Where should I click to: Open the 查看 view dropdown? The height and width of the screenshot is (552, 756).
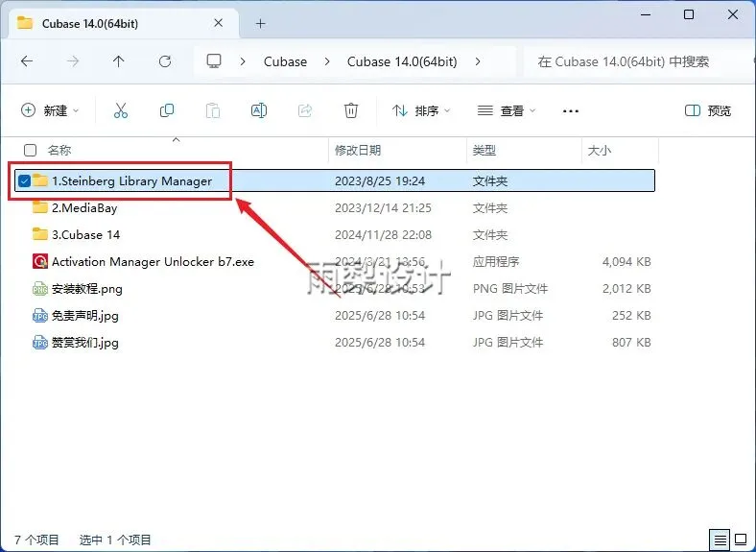pos(507,111)
